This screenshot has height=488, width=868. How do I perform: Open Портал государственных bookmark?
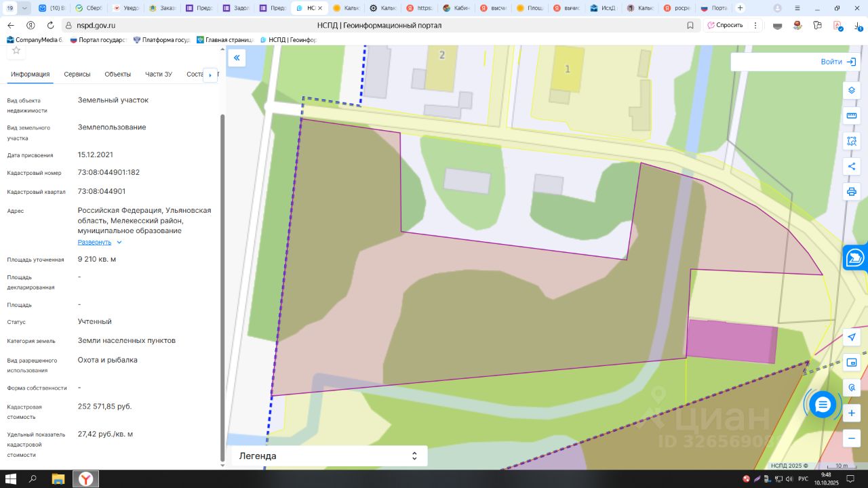(x=98, y=40)
